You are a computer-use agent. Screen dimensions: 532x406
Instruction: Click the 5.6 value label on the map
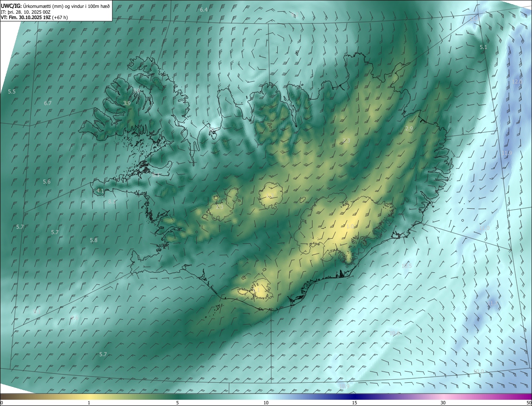(47, 181)
